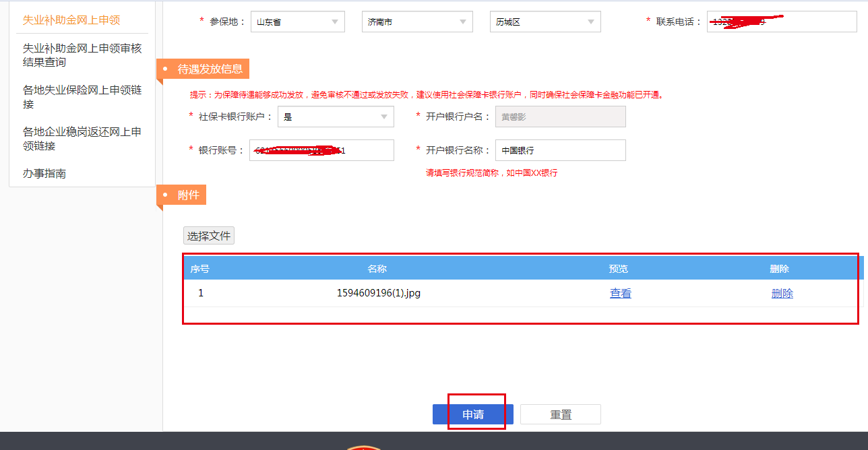Image resolution: width=868 pixels, height=450 pixels.
Task: Click the greyed-out 开户银行户名 field
Action: (560, 117)
